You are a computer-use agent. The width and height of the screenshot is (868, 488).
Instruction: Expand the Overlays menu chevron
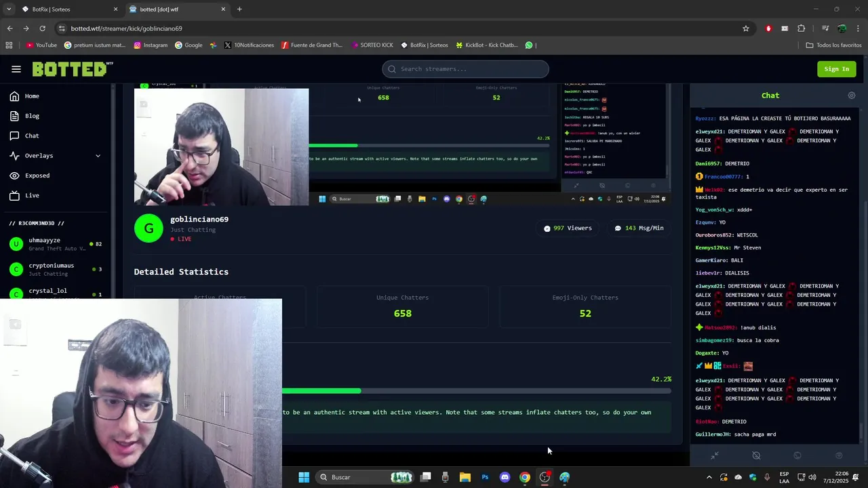pyautogui.click(x=98, y=156)
